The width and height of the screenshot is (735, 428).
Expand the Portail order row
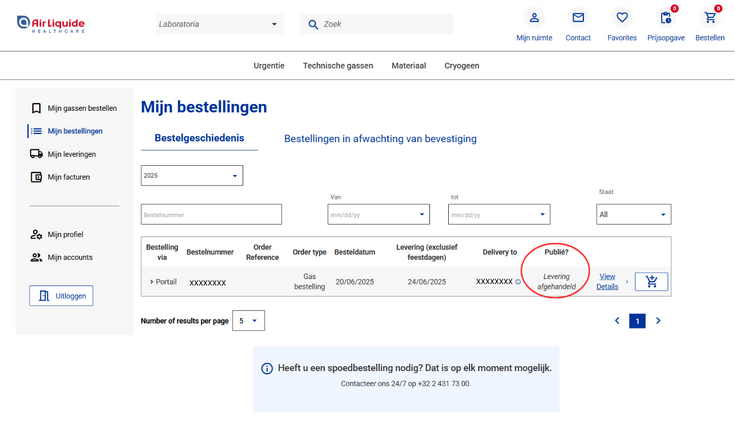tap(151, 282)
